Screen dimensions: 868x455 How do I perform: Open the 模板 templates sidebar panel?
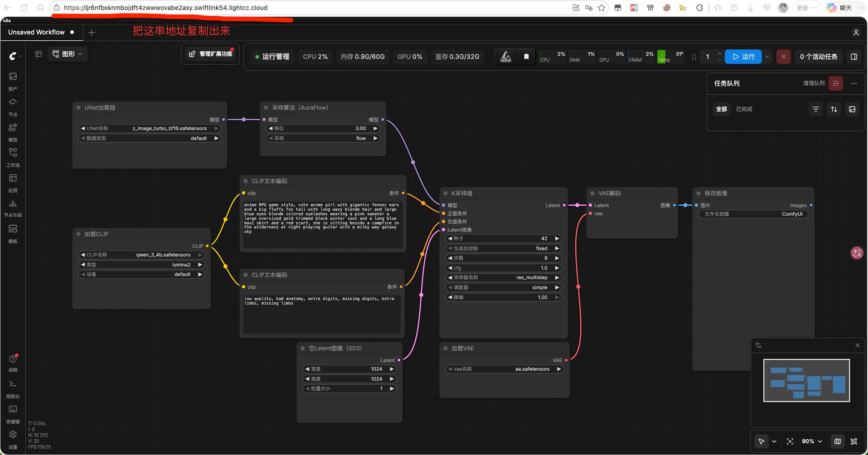13,233
